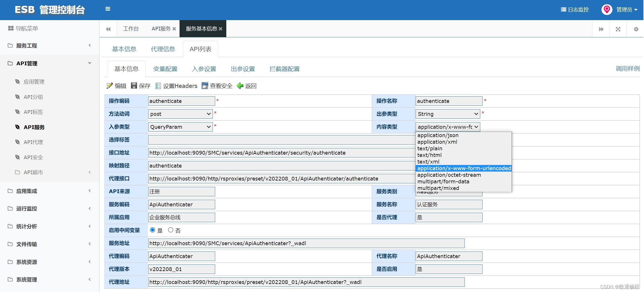Toggle the hamburger sidebar menu icon
Screen dimensions: 644x292
click(108, 9)
